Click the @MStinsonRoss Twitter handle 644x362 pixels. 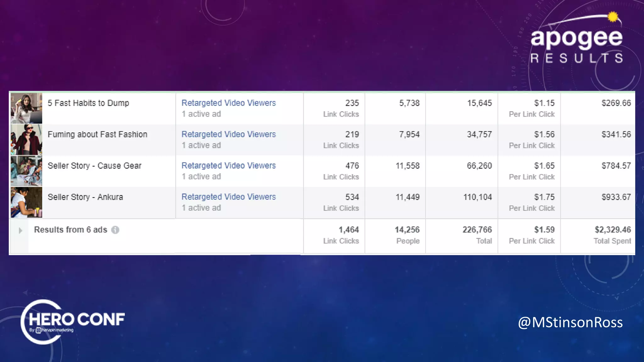click(570, 323)
